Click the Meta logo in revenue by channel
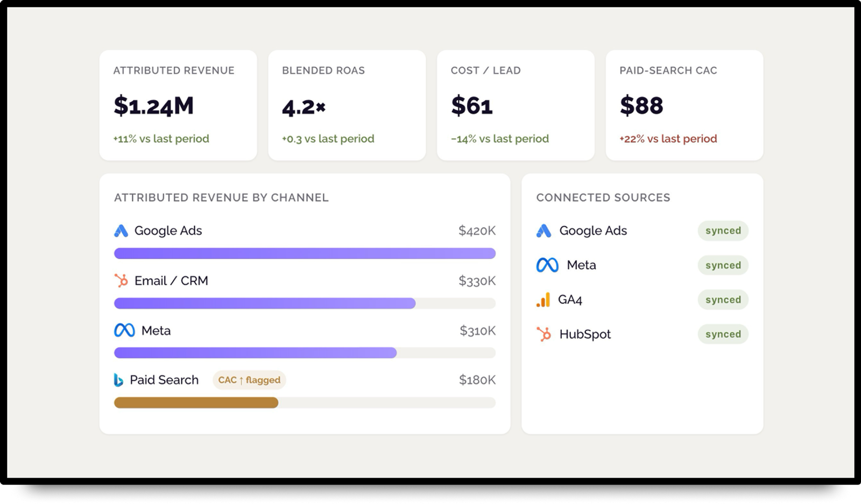 (124, 330)
